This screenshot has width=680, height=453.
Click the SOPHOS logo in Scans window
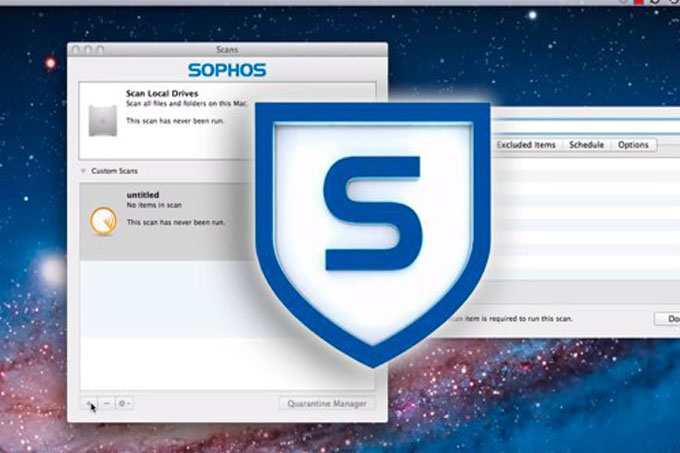(x=227, y=70)
